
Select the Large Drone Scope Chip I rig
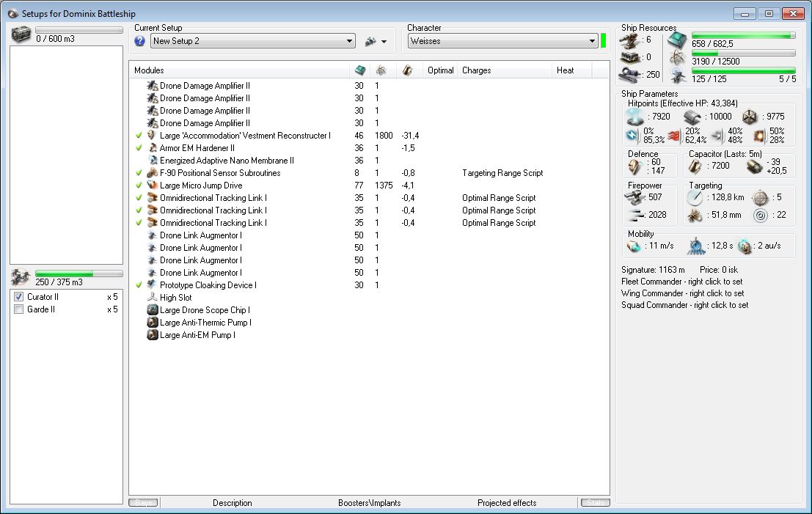pyautogui.click(x=369, y=310)
